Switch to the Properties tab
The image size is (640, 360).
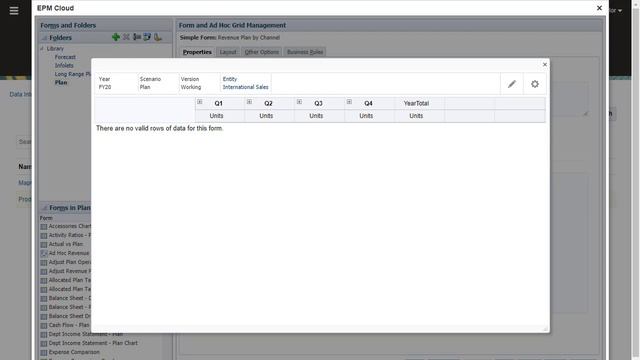pyautogui.click(x=197, y=52)
